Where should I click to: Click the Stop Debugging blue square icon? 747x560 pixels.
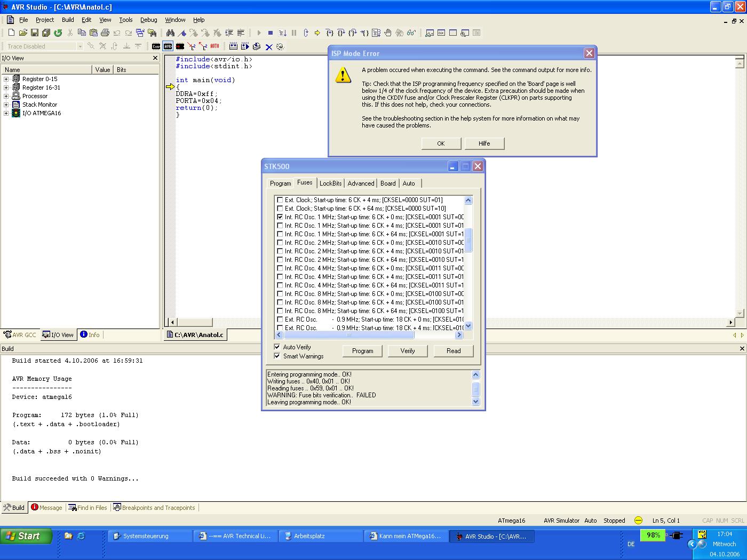[271, 33]
